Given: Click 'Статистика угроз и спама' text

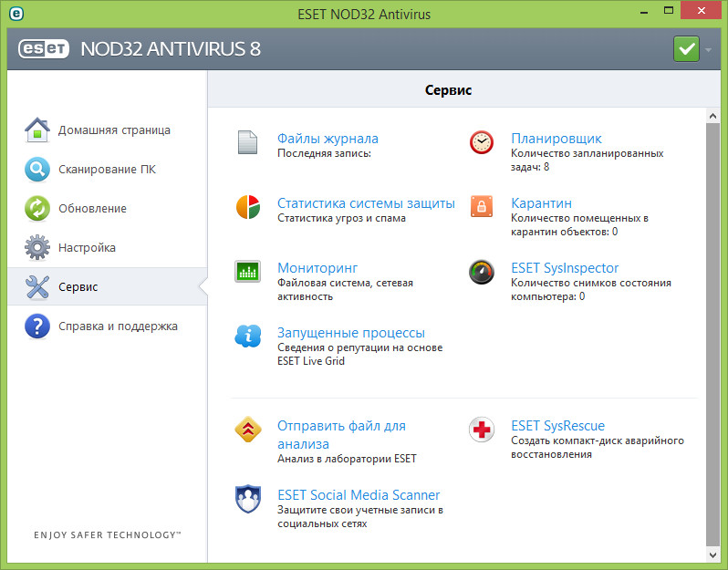Looking at the screenshot, I should [x=341, y=218].
